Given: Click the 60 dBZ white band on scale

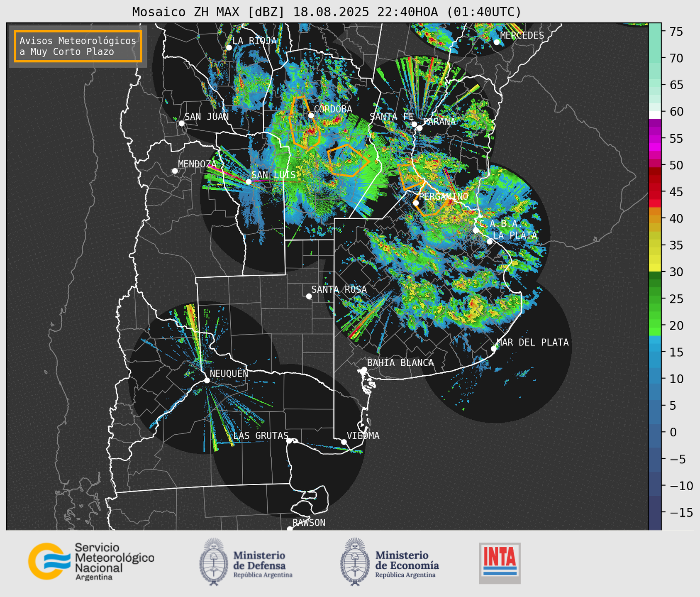Looking at the screenshot, I should 655,115.
